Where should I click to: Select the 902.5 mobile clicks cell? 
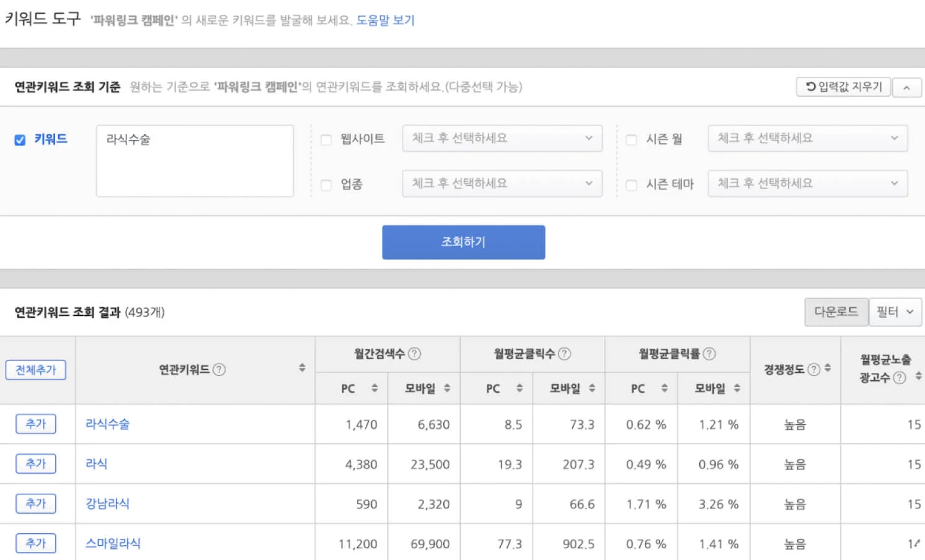pyautogui.click(x=569, y=544)
